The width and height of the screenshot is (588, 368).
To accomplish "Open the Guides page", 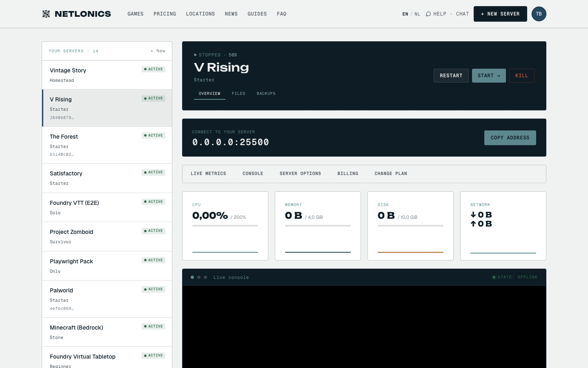I will 257,14.
